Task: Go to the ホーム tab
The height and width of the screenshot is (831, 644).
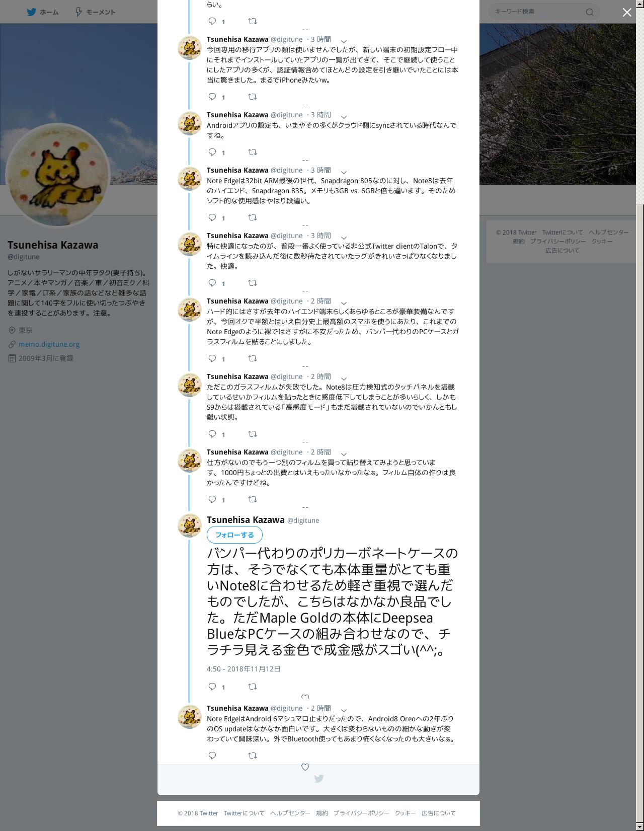Action: 43,12
